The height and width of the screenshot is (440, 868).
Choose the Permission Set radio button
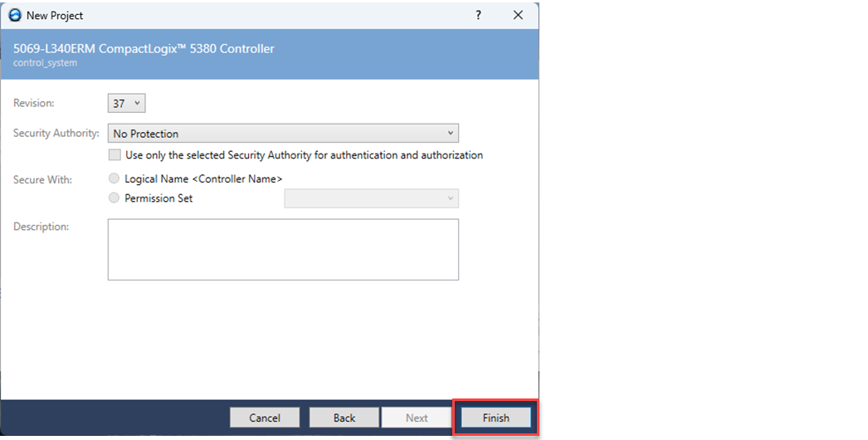point(115,198)
